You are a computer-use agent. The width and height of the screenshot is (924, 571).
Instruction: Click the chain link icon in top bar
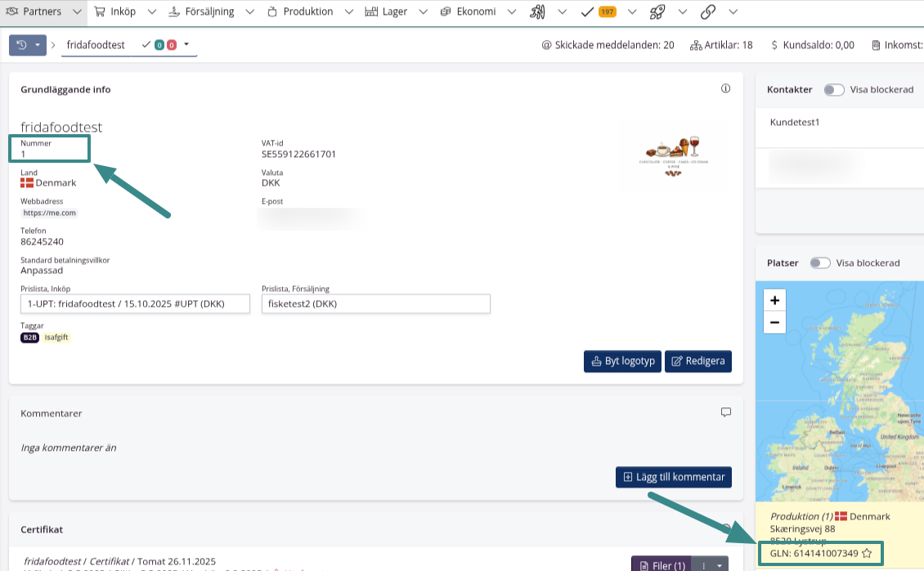[x=708, y=11]
